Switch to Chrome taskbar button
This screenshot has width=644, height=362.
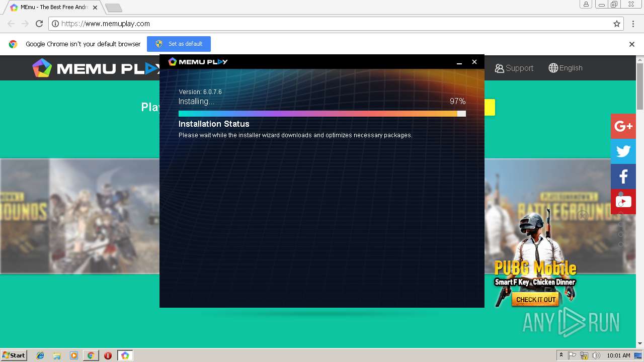tap(91, 355)
